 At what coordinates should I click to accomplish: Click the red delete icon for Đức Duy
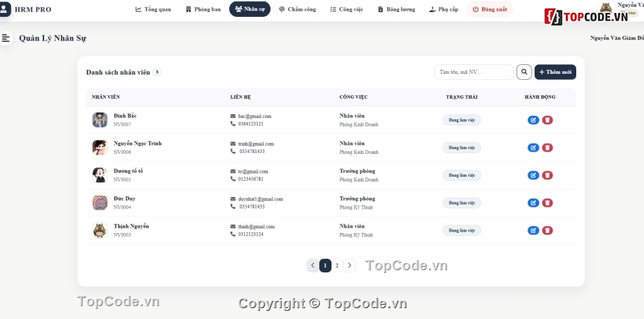[x=547, y=203]
